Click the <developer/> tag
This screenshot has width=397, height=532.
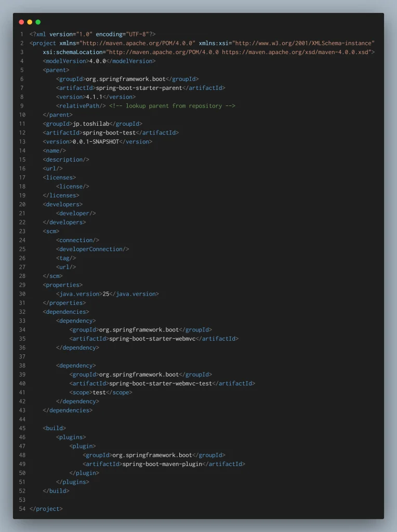tap(76, 213)
